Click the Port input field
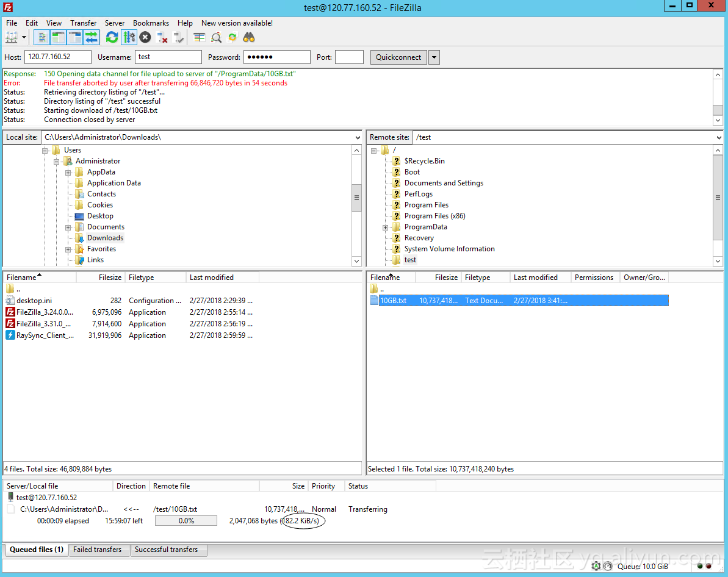 (x=349, y=57)
